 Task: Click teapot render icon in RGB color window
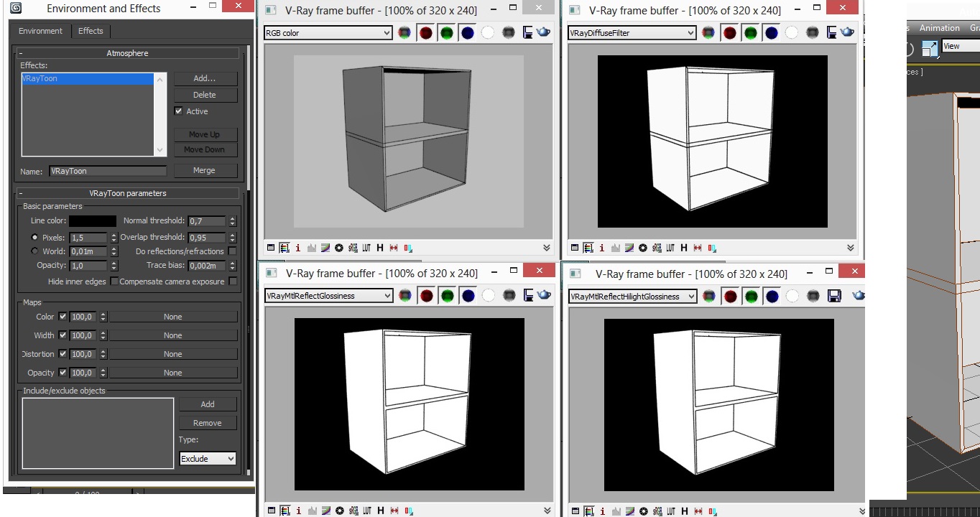coord(544,32)
